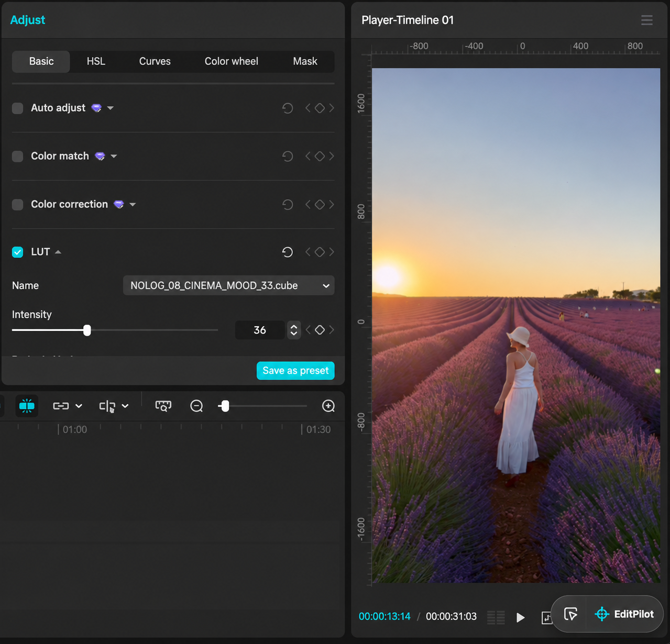Screen dimensions: 670x644
Task: Click the 01:30 mark on timeline ruler
Action: point(318,429)
